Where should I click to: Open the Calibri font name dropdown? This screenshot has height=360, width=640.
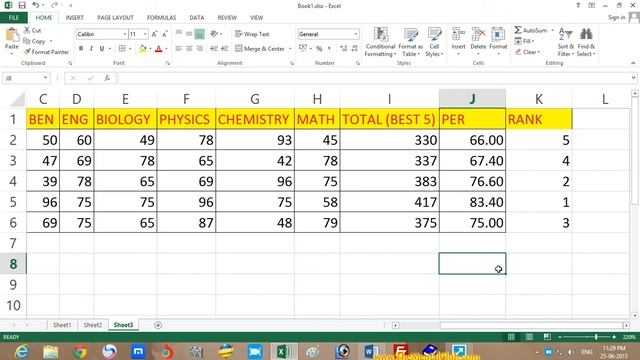click(124, 34)
